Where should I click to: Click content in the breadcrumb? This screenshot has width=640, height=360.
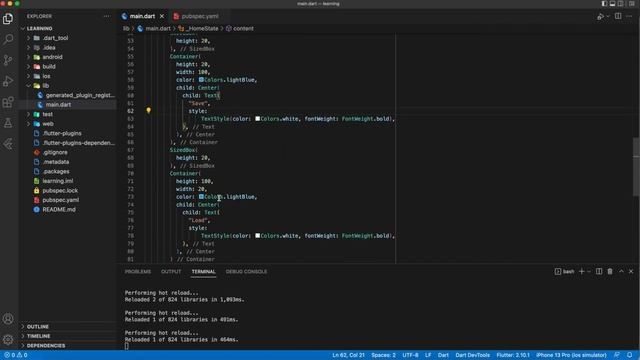pyautogui.click(x=243, y=29)
